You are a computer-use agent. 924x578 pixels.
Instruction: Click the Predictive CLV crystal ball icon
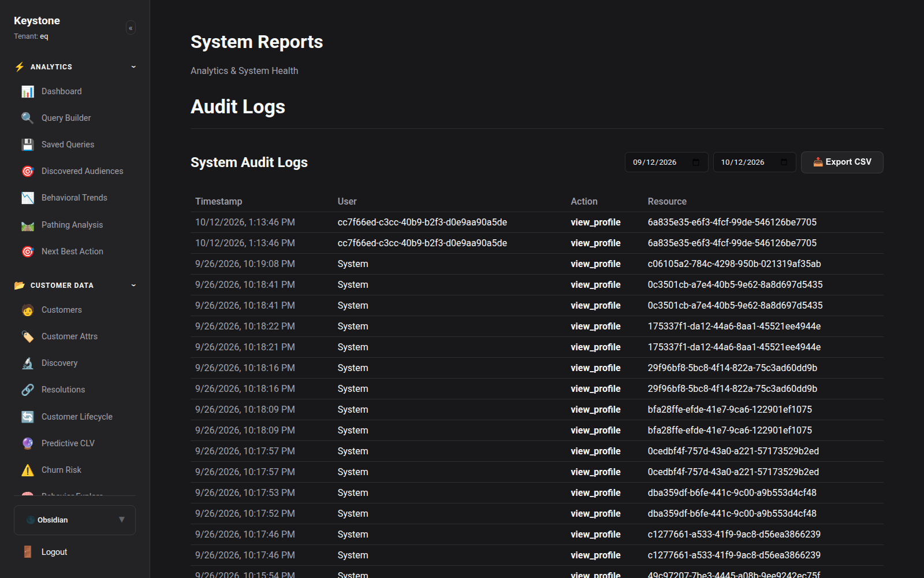[x=28, y=443]
